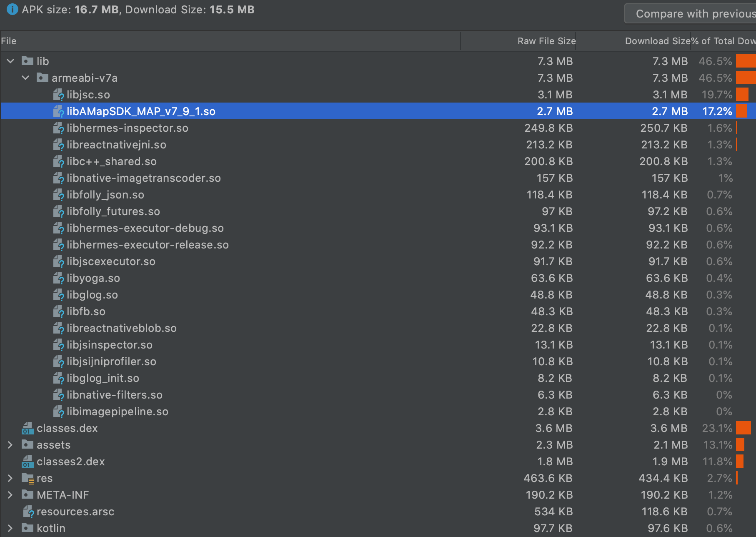Click the libjsc.so file icon
This screenshot has height=537, width=756.
coord(58,95)
